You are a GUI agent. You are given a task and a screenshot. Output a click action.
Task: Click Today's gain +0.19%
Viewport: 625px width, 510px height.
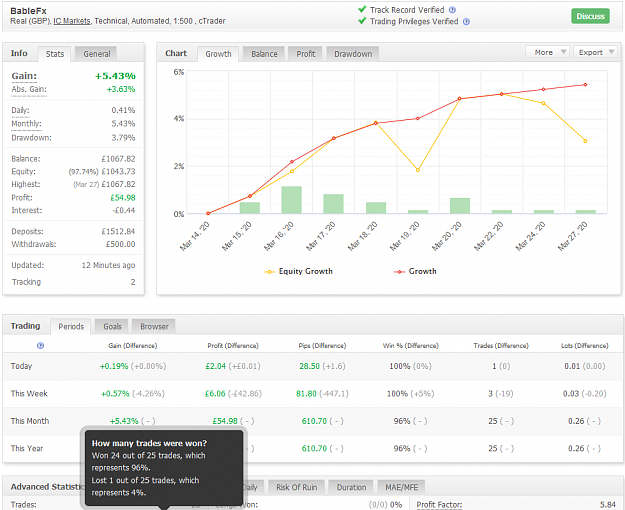[x=114, y=366]
